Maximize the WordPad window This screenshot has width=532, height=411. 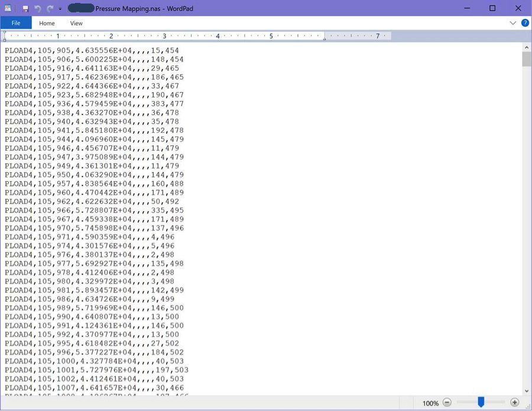492,8
